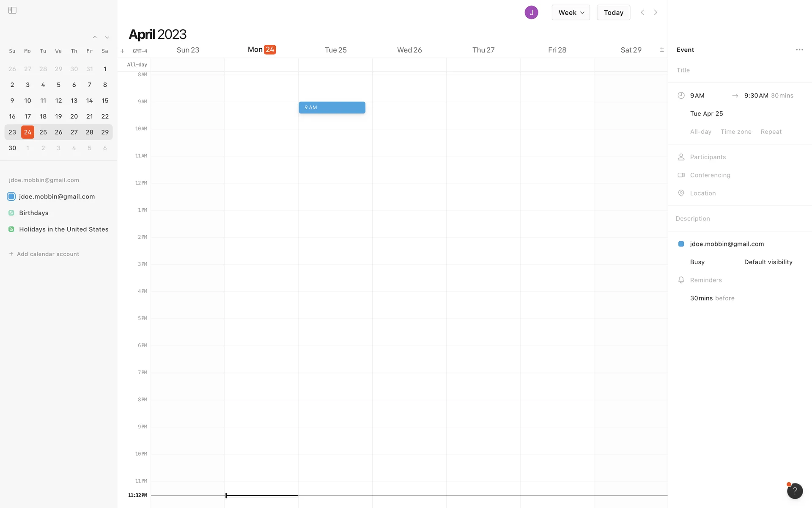
Task: Toggle Birthdays calendar visibility
Action: click(11, 213)
